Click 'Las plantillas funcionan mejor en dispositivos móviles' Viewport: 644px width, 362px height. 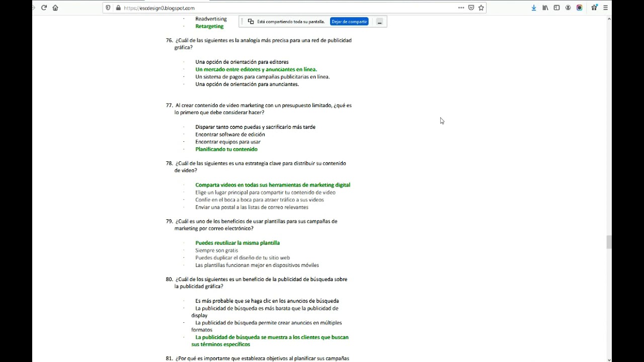[257, 265]
